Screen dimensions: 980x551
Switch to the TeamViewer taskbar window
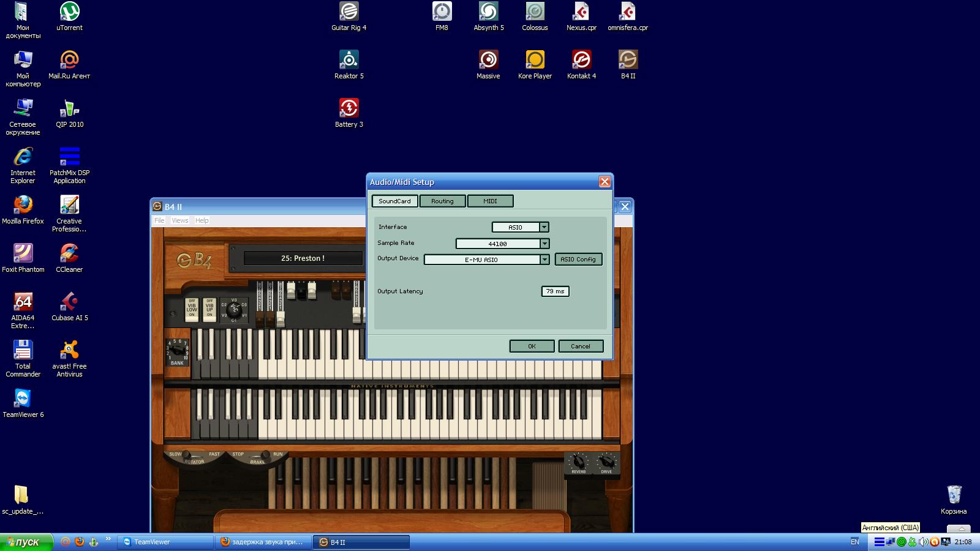[x=165, y=542]
